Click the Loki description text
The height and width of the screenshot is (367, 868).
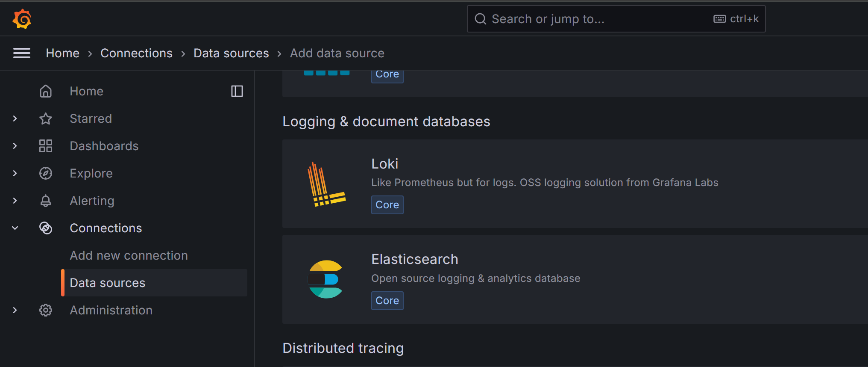[x=545, y=183]
